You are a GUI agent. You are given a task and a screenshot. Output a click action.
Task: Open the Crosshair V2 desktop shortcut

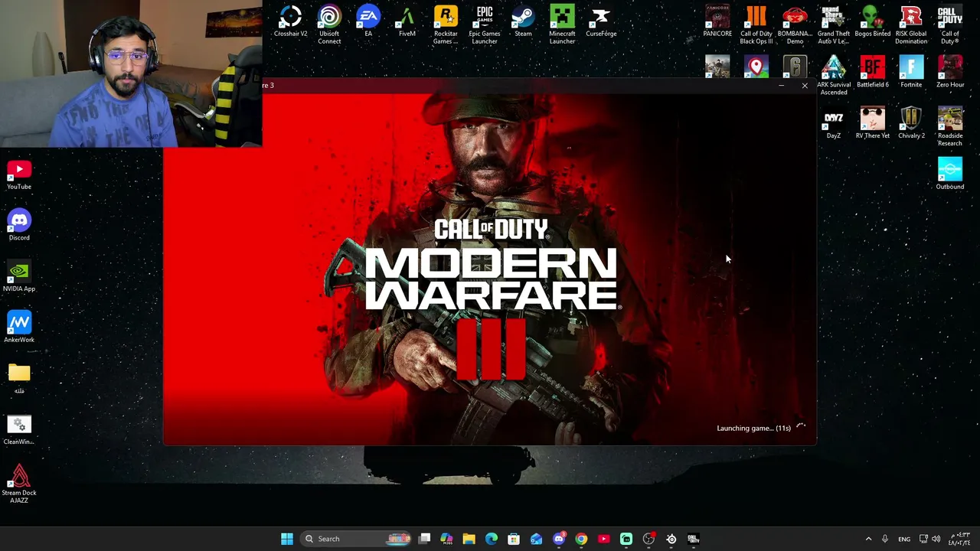point(291,21)
